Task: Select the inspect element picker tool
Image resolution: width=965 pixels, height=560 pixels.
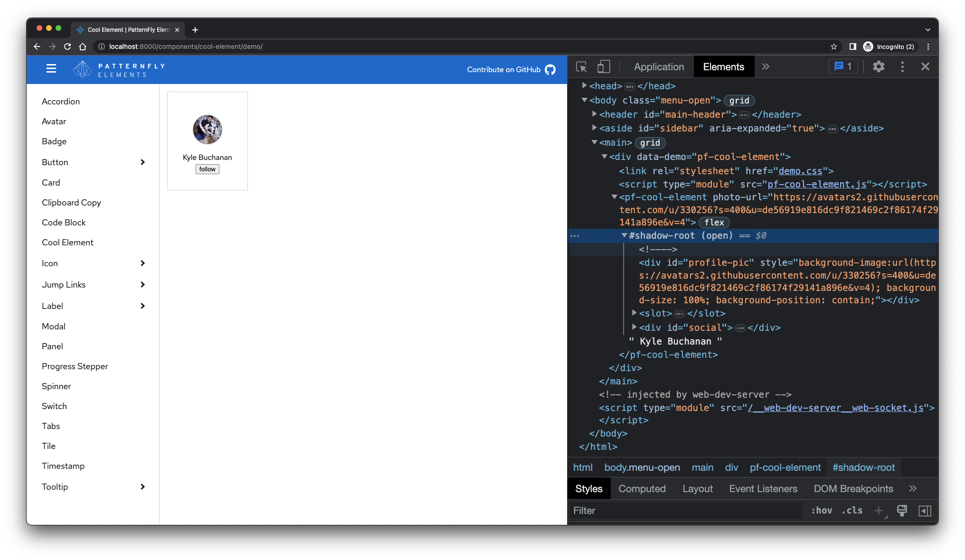Action: pyautogui.click(x=580, y=67)
